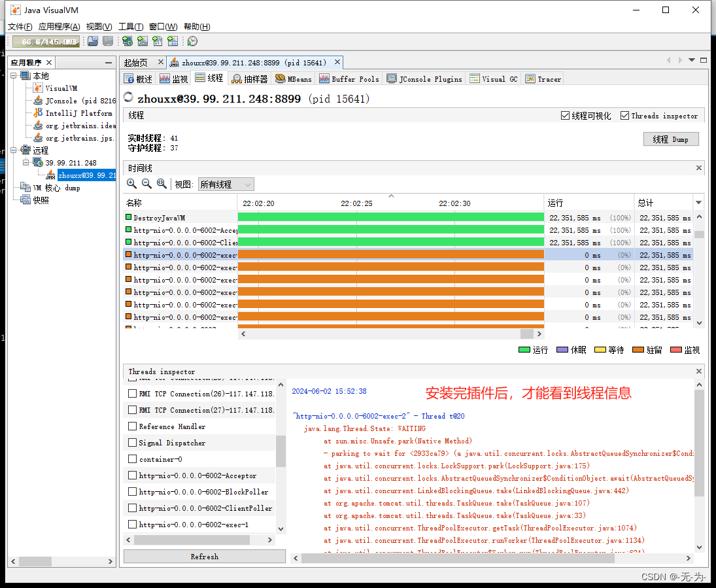This screenshot has width=716, height=588.
Task: Click the Add Remote Host toolbar icon
Action: click(x=128, y=42)
